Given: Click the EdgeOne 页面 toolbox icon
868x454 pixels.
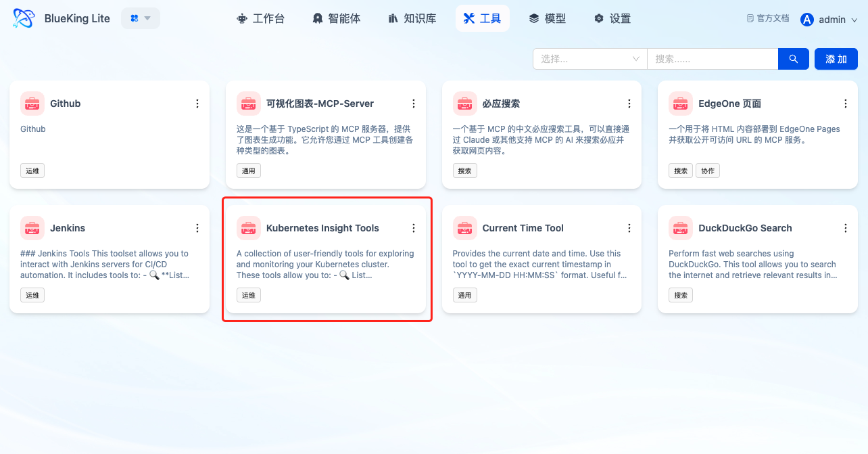Looking at the screenshot, I should click(x=681, y=104).
